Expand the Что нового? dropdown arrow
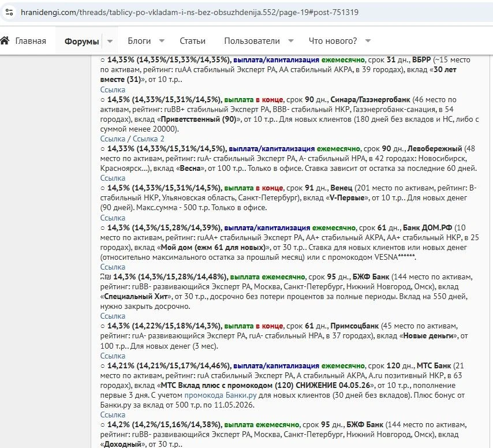The image size is (493, 448). 368,40
